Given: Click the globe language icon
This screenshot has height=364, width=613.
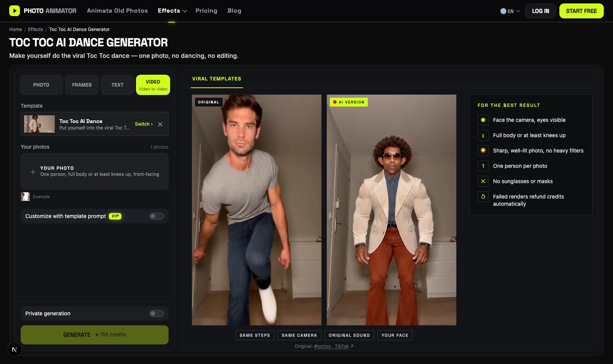Looking at the screenshot, I should [503, 11].
